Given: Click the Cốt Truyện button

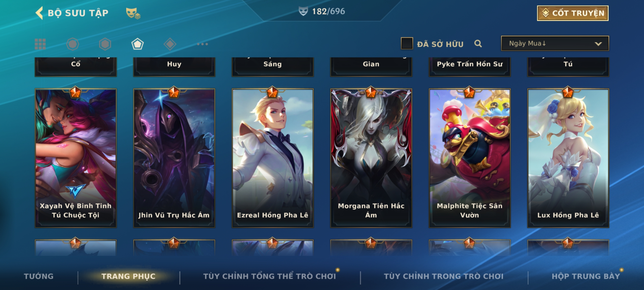Looking at the screenshot, I should click(573, 13).
